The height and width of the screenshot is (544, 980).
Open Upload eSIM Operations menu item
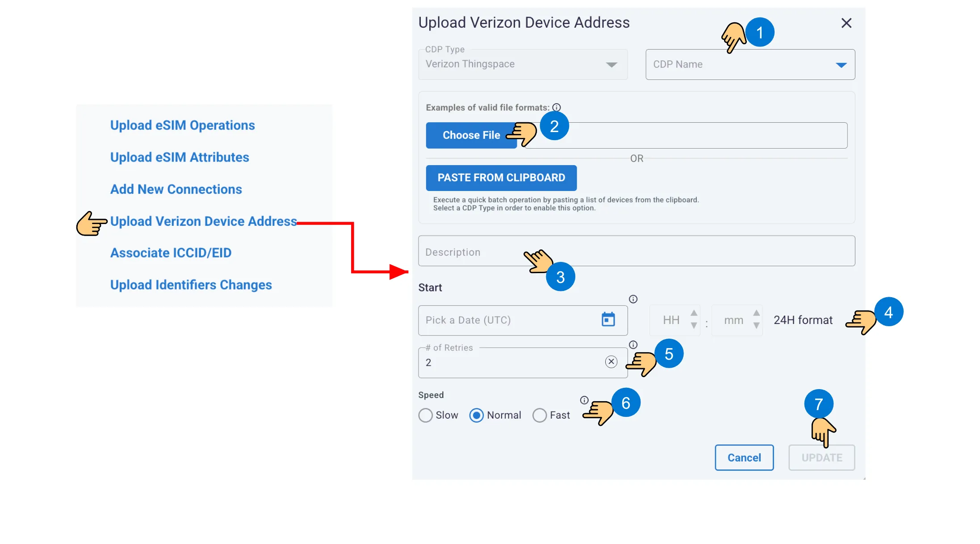182,125
